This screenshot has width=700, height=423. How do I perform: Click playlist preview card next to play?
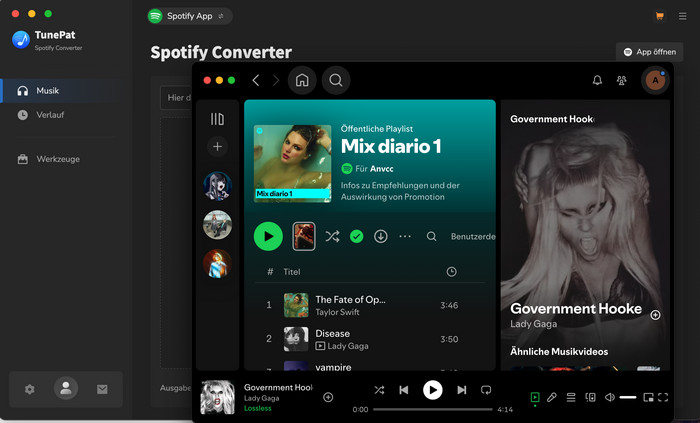point(304,236)
